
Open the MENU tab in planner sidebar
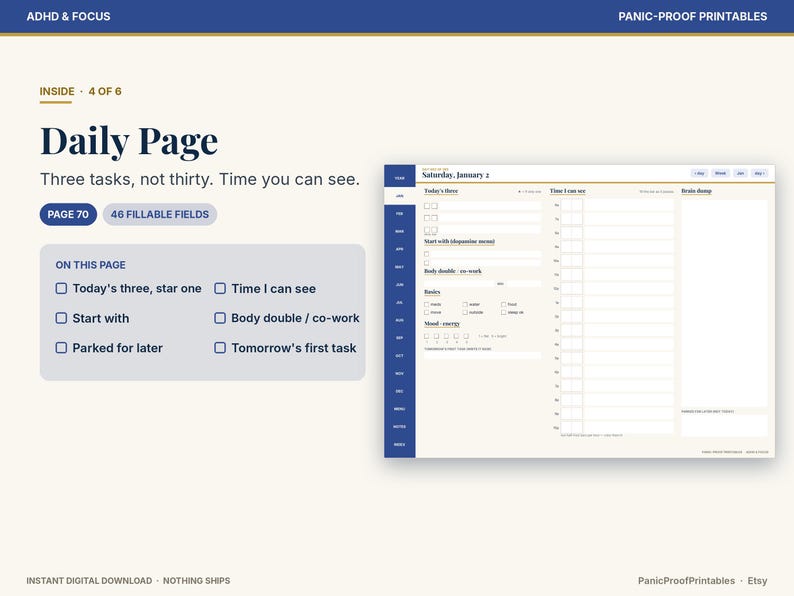coord(400,409)
